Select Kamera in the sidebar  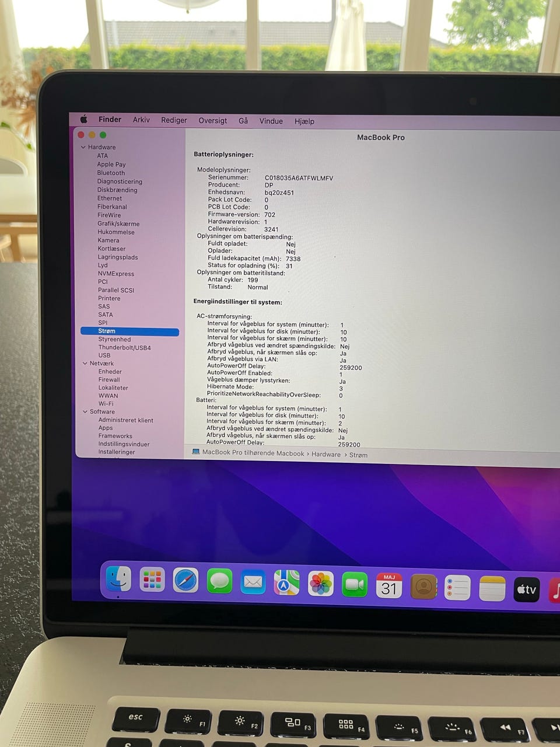pos(108,240)
